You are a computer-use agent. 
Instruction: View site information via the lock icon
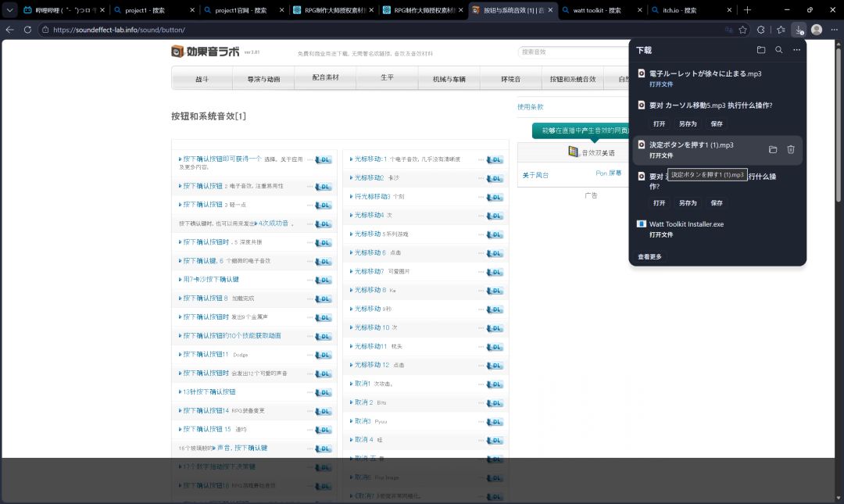click(45, 30)
